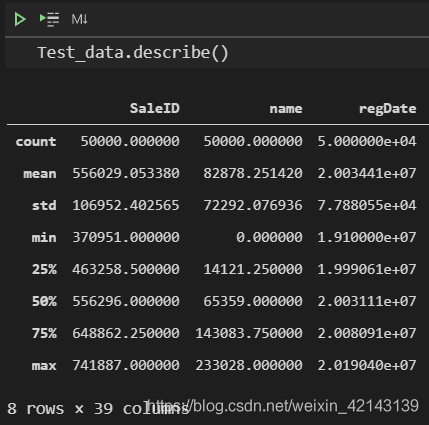429x425 pixels.
Task: Select the name column header
Action: pos(286,109)
